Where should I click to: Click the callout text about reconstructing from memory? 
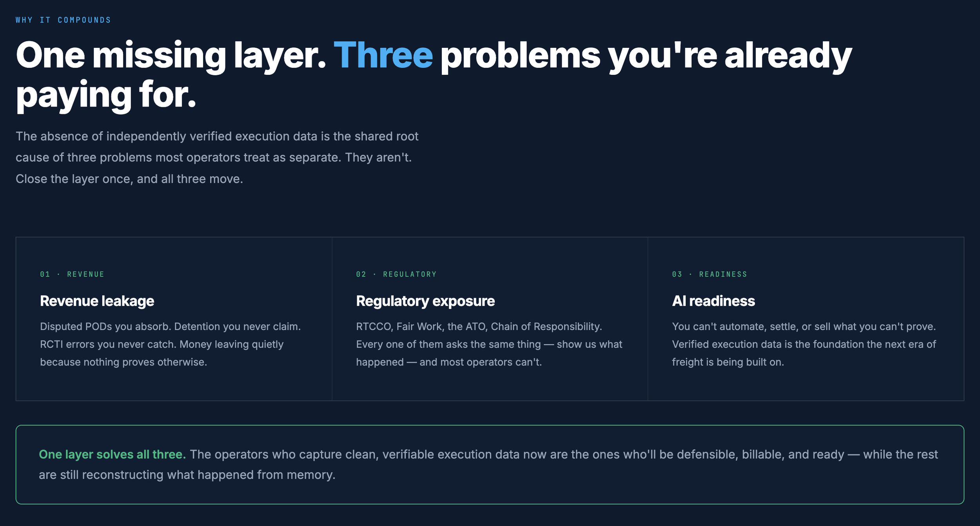coord(488,465)
